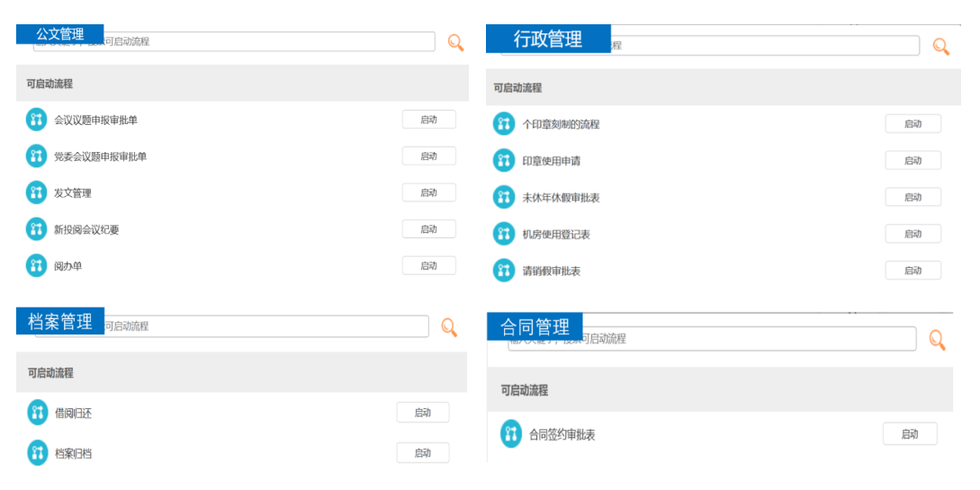
Task: Click the workflow icon beside 机房使用登记表
Action: [504, 234]
